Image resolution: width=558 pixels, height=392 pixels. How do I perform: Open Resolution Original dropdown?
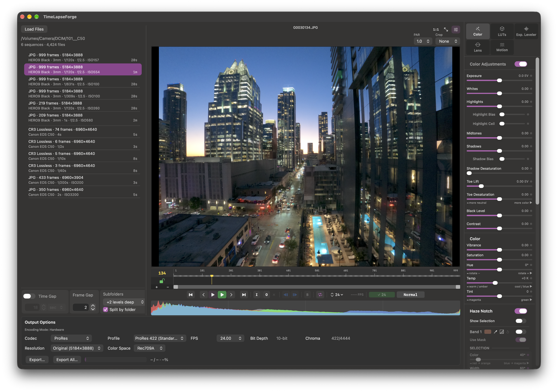pos(77,348)
